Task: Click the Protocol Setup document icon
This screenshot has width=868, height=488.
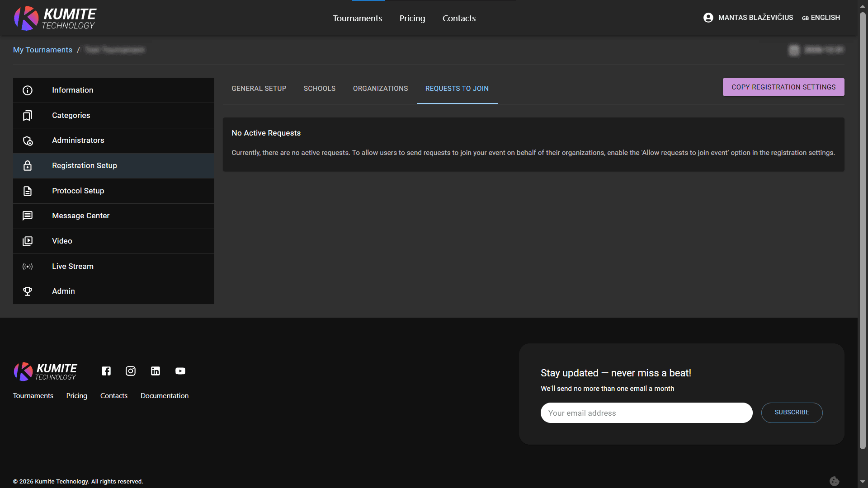Action: [x=28, y=191]
